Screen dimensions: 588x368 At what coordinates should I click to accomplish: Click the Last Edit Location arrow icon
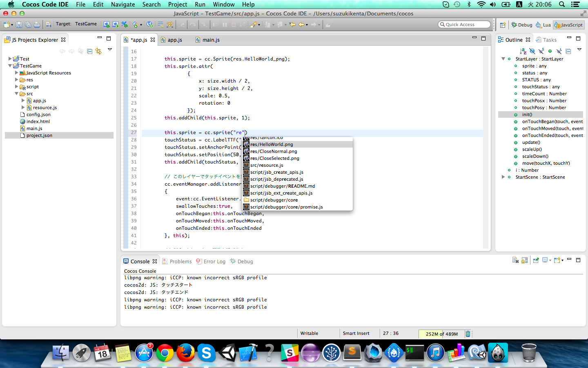tap(292, 25)
